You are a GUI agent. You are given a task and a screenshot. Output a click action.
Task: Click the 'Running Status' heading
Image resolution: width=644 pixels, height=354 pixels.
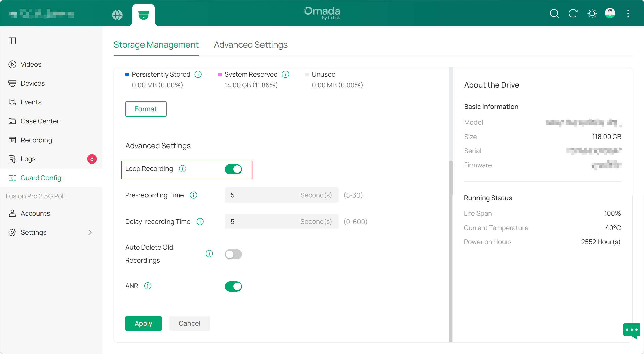coord(488,198)
